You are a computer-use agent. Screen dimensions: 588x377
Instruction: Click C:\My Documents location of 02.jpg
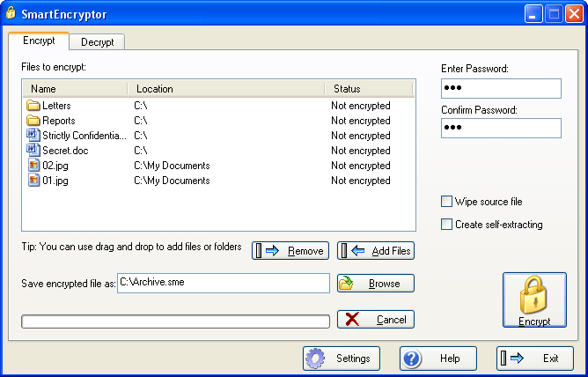(172, 166)
